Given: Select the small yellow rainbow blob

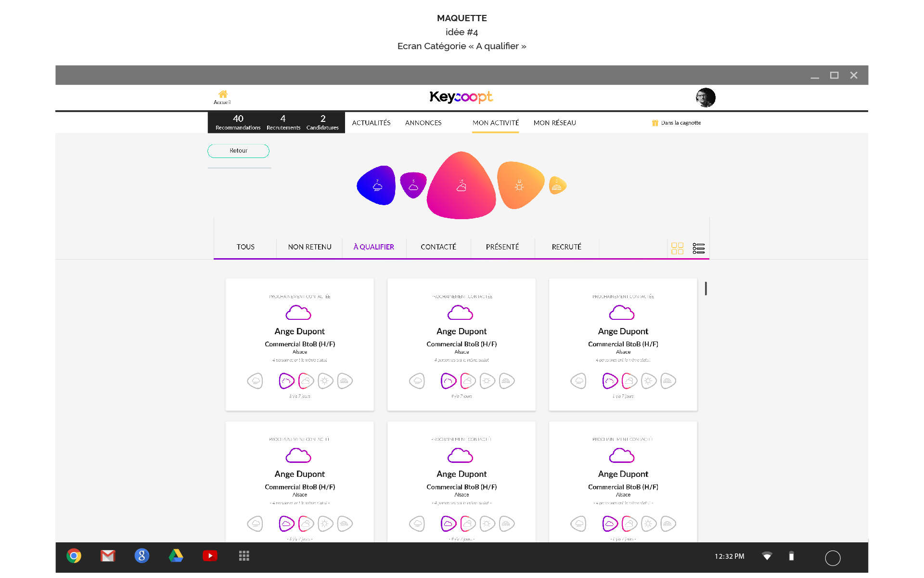Looking at the screenshot, I should pyautogui.click(x=557, y=185).
